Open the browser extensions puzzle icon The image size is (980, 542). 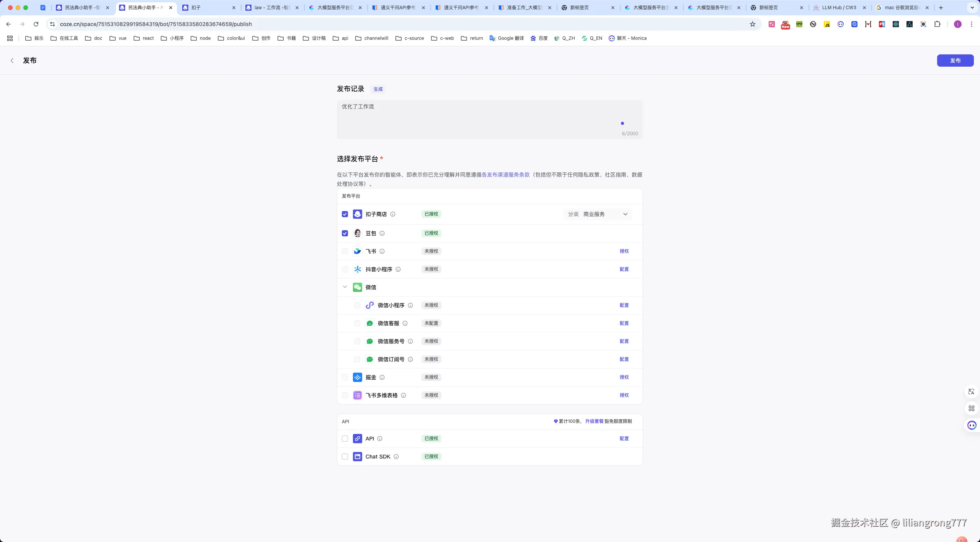937,24
